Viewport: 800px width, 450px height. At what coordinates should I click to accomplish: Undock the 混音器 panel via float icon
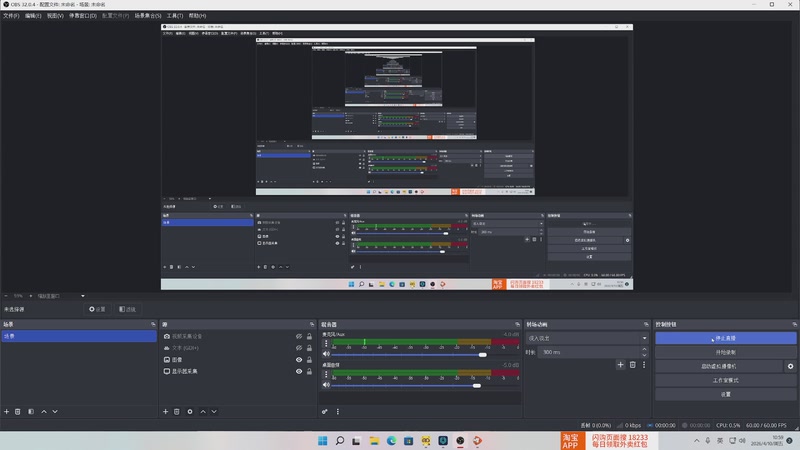coord(517,324)
